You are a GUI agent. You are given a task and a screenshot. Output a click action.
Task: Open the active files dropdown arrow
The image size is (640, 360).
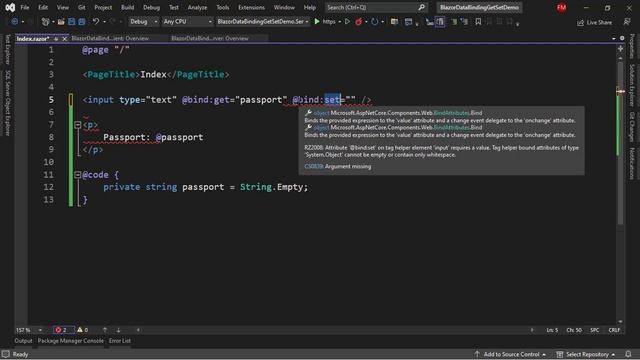[x=613, y=38]
